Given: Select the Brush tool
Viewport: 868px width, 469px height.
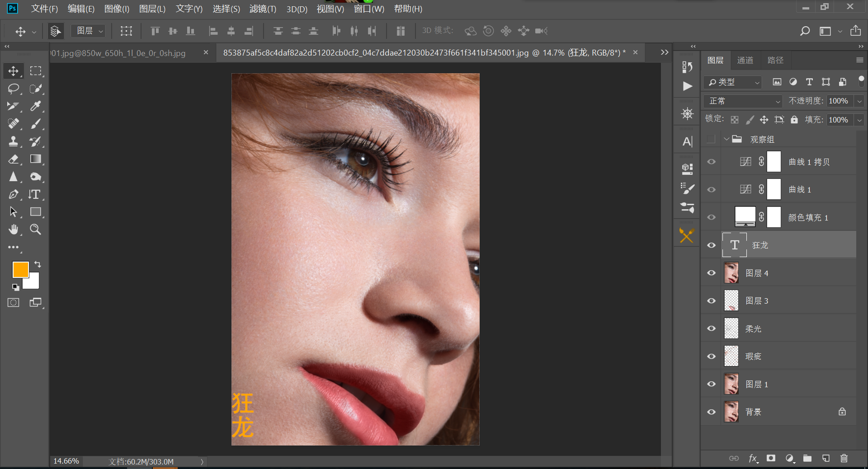Looking at the screenshot, I should tap(36, 123).
